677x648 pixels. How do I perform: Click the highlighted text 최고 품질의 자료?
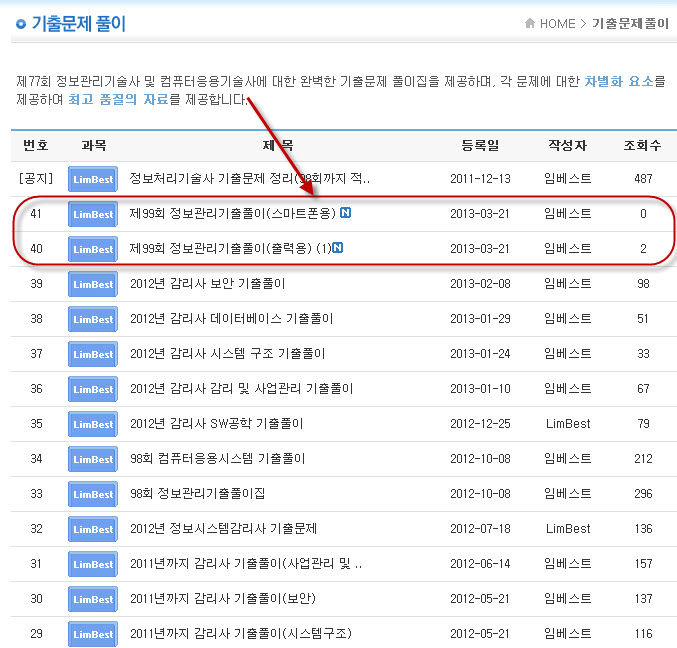coord(118,99)
